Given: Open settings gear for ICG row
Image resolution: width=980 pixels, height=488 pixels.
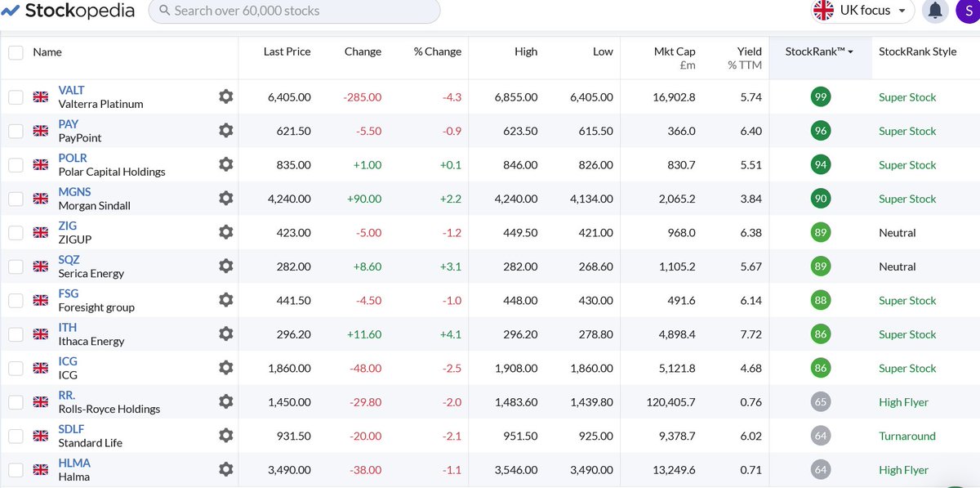Looking at the screenshot, I should pyautogui.click(x=226, y=368).
